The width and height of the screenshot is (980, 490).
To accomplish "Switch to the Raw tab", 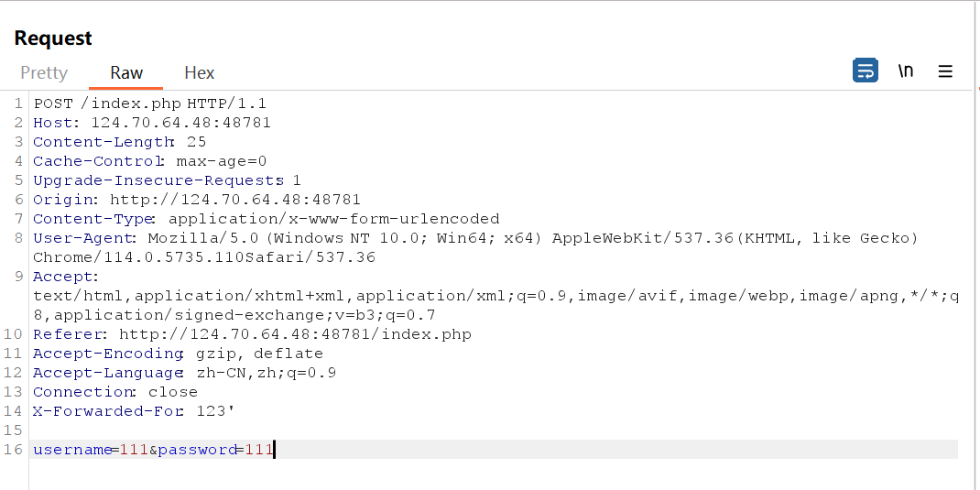I will click(126, 72).
